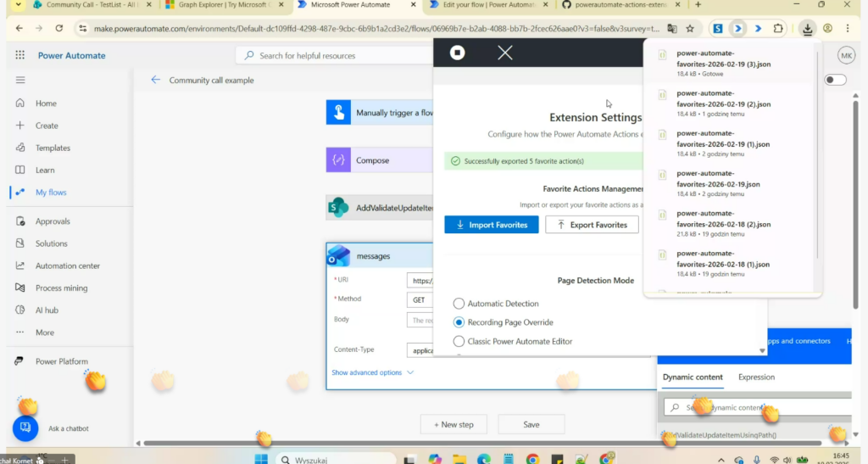Toggle the switch below the downloads list
Screen dimensions: 868x464
tap(835, 80)
